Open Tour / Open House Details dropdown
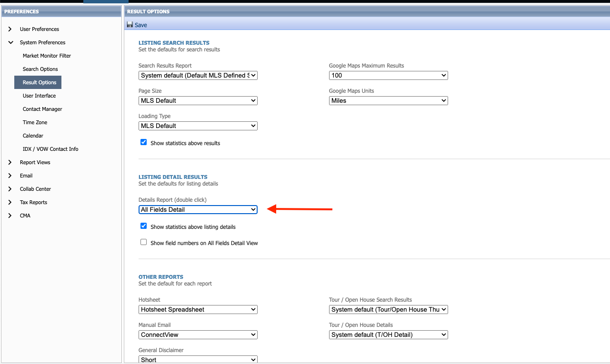Screen dimensions: 610x364 point(389,334)
